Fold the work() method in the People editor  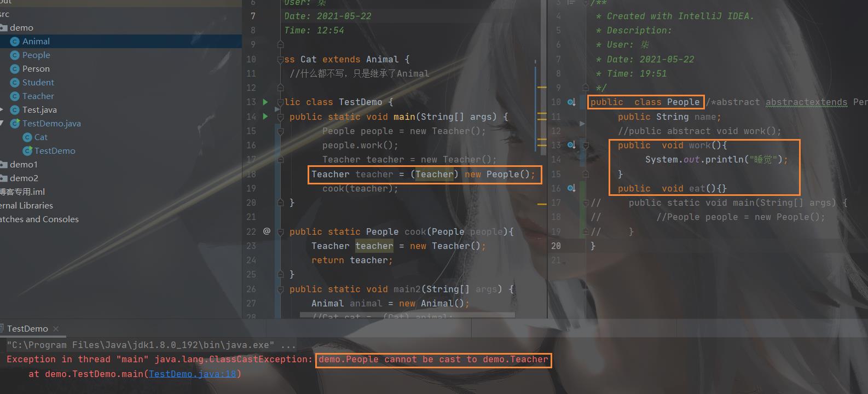586,146
